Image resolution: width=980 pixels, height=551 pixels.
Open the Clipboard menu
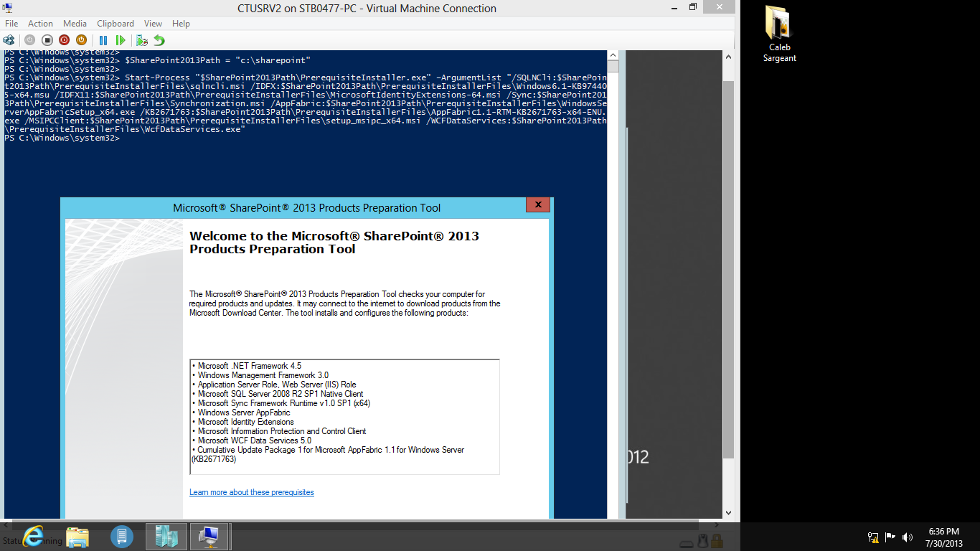(116, 24)
